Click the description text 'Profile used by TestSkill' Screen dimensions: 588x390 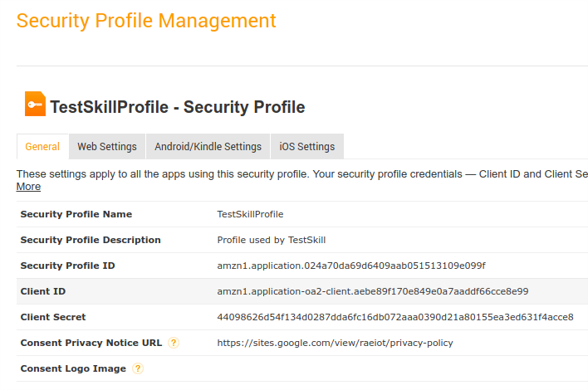coord(272,240)
